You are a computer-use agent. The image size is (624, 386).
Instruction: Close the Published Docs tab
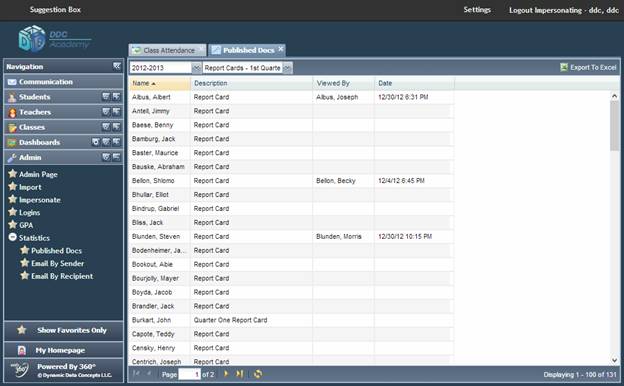(281, 49)
